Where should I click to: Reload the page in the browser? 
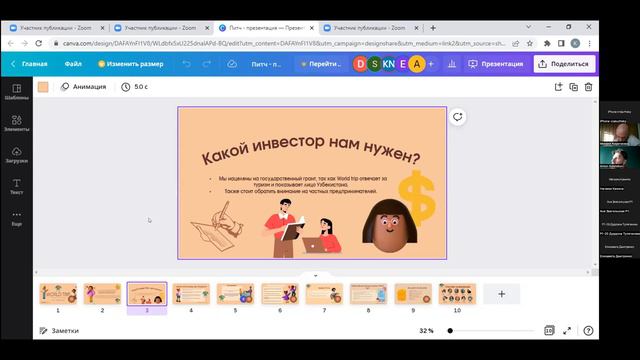tap(39, 43)
